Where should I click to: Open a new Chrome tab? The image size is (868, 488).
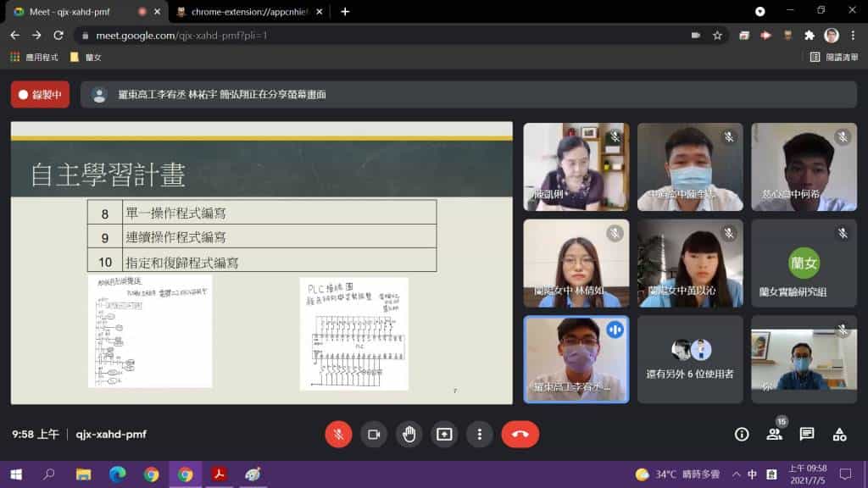[x=345, y=12]
